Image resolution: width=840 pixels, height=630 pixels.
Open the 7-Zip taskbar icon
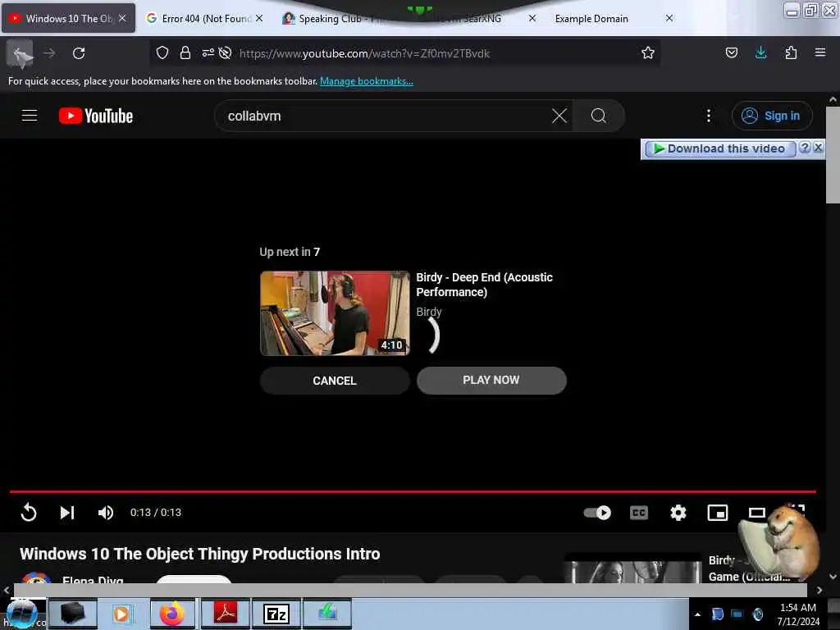[276, 614]
